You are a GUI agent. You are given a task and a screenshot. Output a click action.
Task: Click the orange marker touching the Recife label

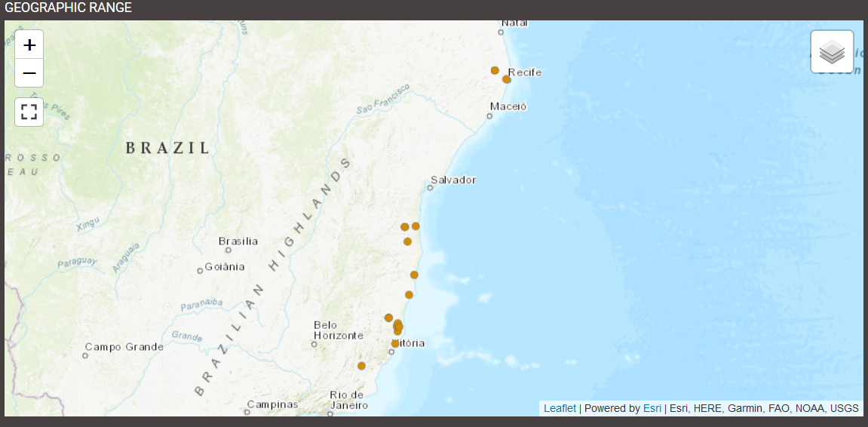click(x=507, y=79)
